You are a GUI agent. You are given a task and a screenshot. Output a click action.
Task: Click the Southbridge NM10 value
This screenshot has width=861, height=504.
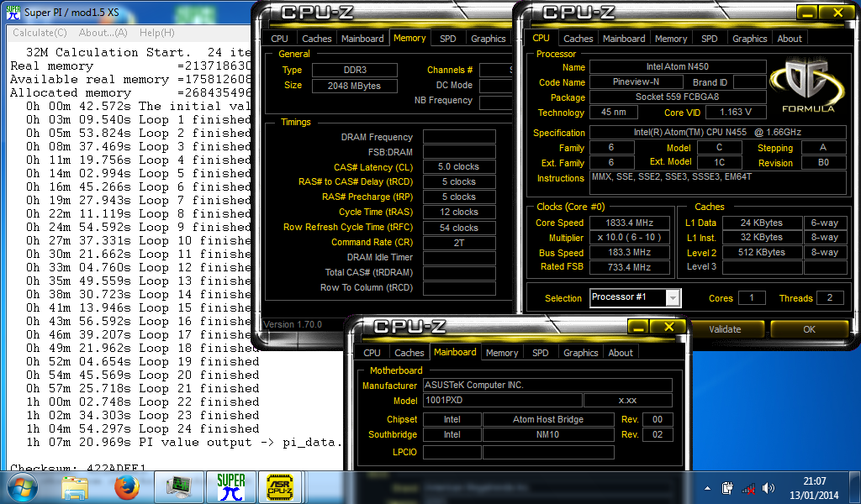point(548,434)
